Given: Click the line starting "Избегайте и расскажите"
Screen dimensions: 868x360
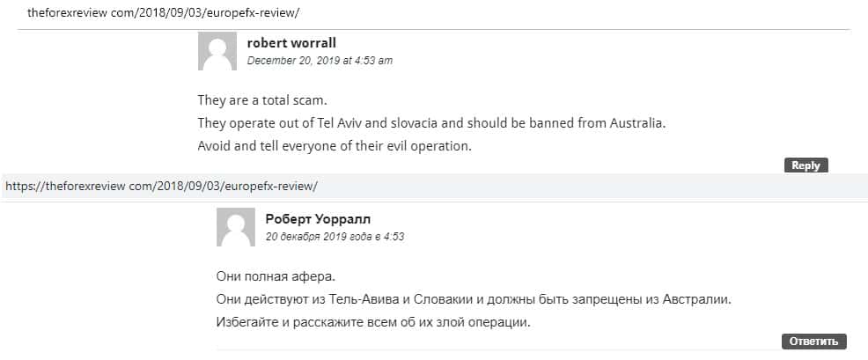Looking at the screenshot, I should click(x=373, y=322).
